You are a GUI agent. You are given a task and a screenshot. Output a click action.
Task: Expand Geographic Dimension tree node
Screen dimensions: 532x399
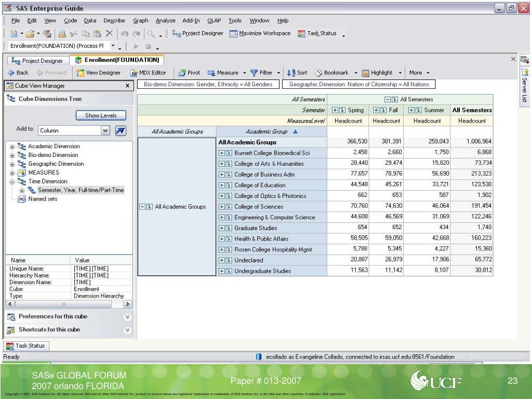coord(12,164)
